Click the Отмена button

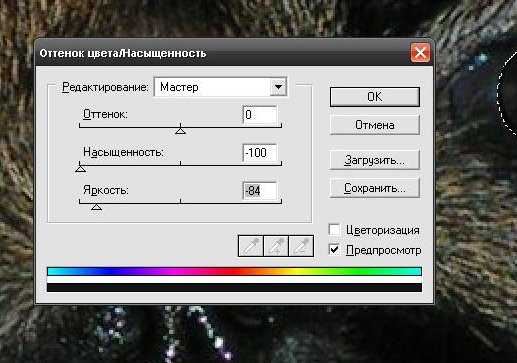pyautogui.click(x=375, y=125)
